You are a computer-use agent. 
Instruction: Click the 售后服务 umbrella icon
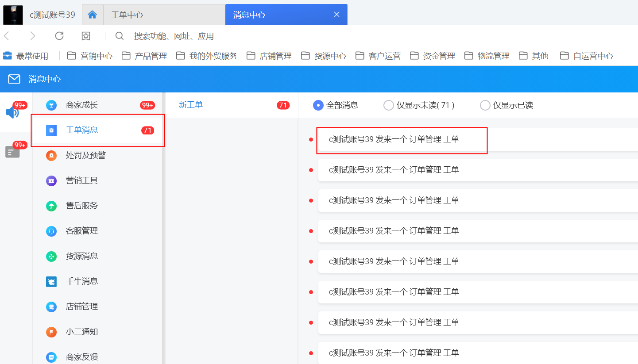51,206
